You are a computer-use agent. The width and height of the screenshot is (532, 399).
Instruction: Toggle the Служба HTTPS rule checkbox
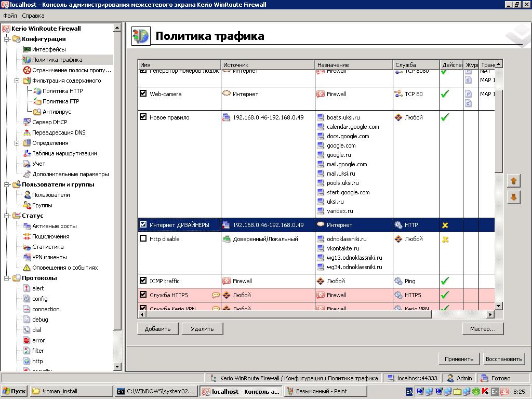coord(143,295)
